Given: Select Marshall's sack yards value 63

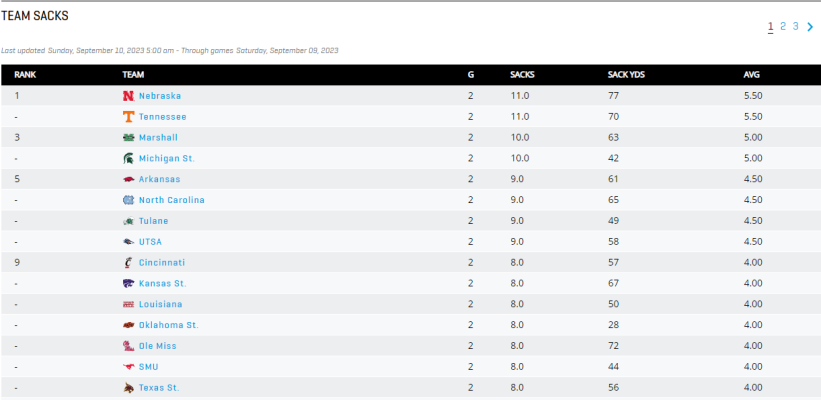Looking at the screenshot, I should point(613,138).
